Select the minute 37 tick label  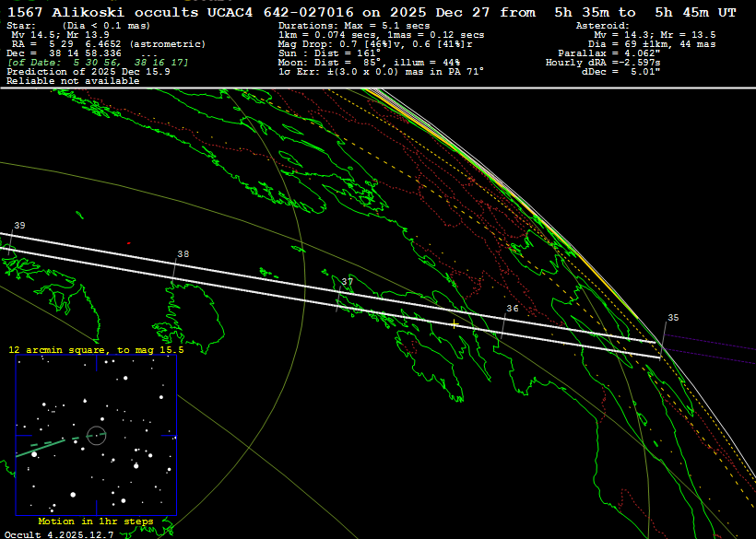(348, 281)
